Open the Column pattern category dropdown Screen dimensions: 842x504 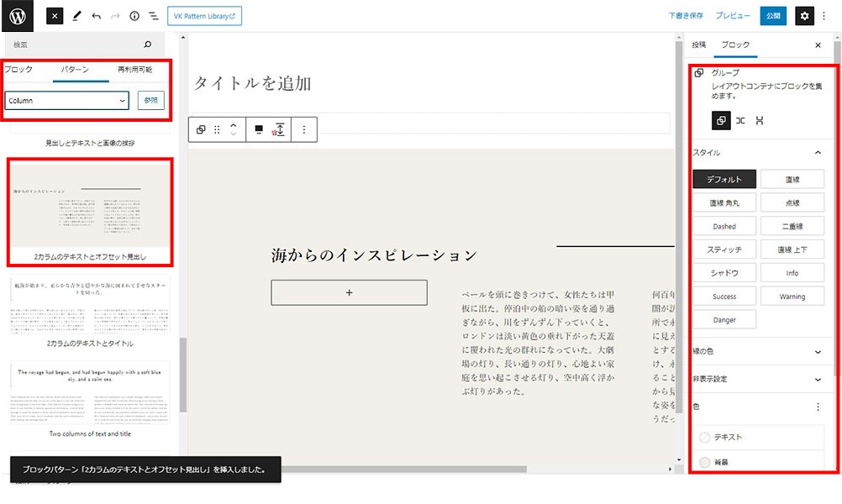point(66,100)
